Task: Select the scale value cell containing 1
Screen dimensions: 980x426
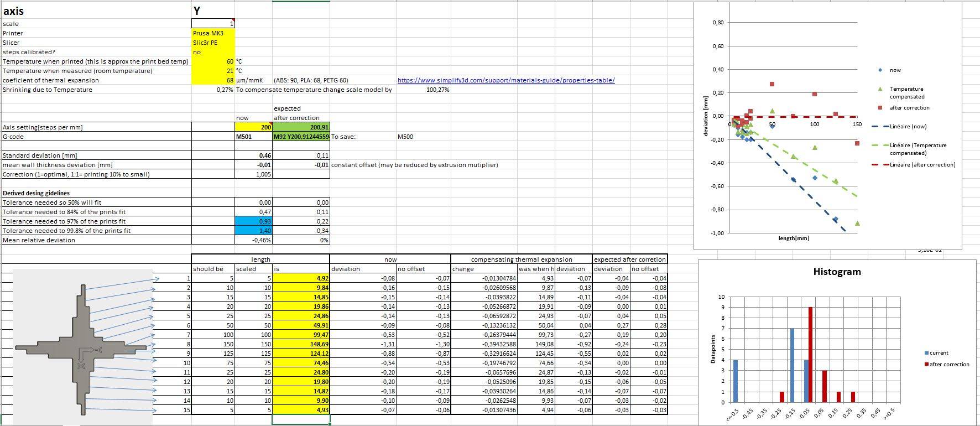Action: [x=213, y=23]
